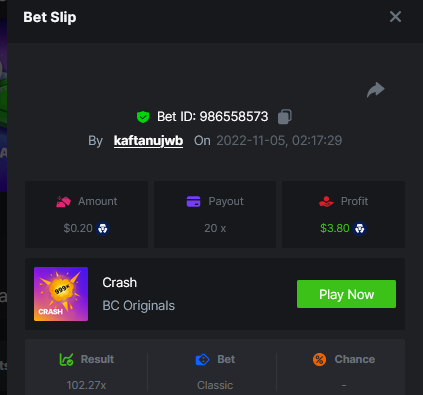Viewport: 423px width, 395px height.
Task: Click the crypto coin icon beside $0.20
Action: [102, 229]
